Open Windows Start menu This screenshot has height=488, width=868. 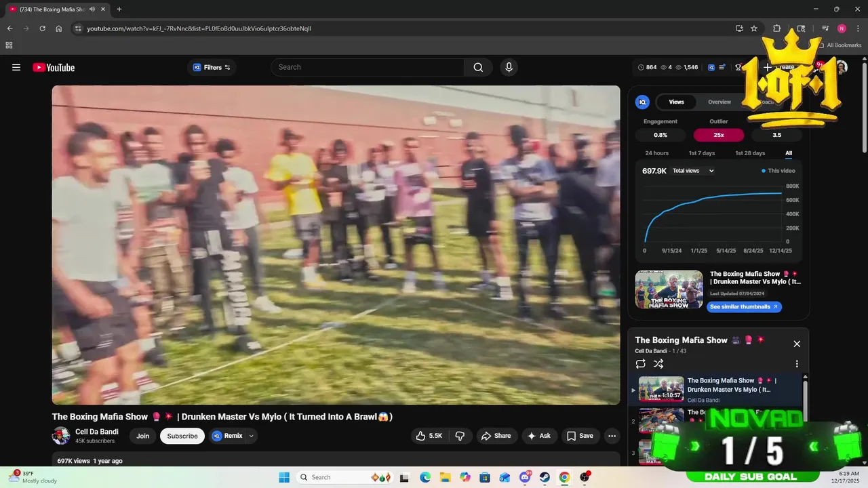tap(283, 477)
